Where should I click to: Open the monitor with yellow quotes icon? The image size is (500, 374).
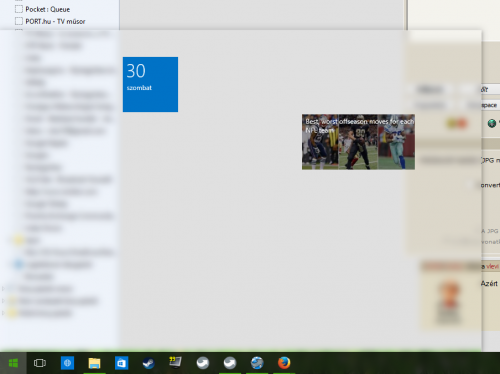[175, 362]
